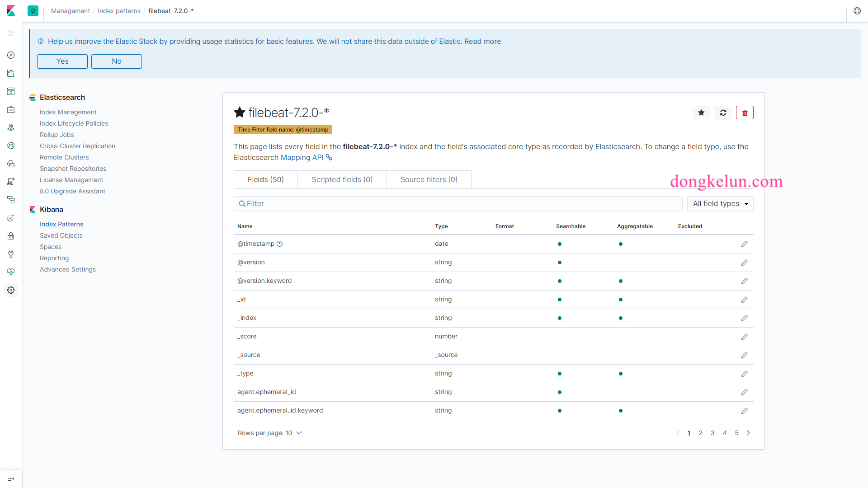Open Index Lifecycle Policies
Screen dimensions: 868x488
[74, 123]
